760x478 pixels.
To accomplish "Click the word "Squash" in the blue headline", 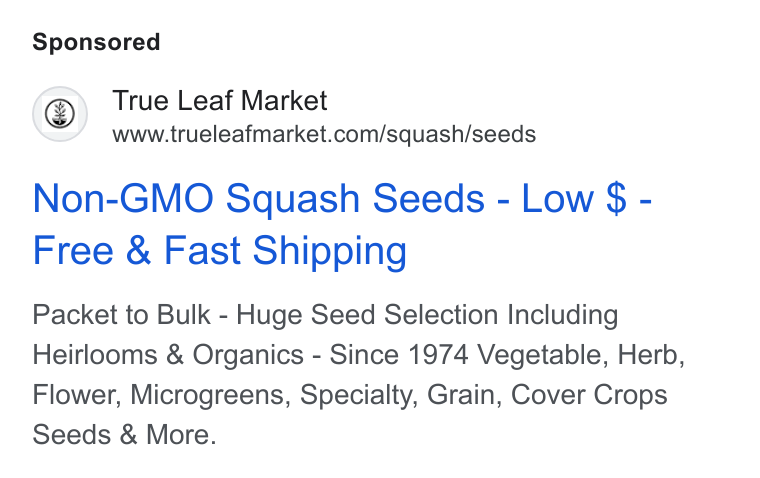I will (x=293, y=199).
